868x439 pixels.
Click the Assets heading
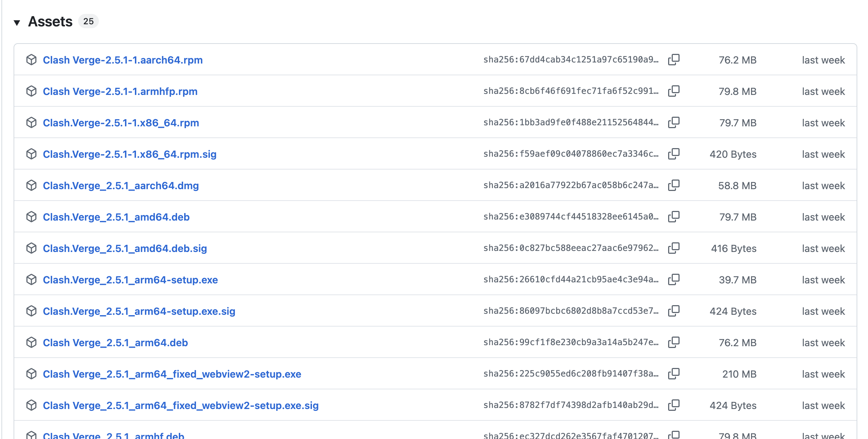coord(50,22)
